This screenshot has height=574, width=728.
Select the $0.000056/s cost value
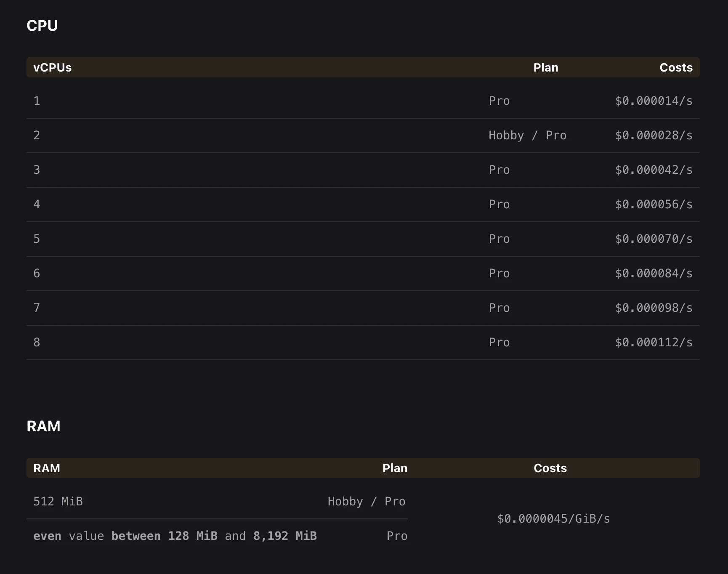click(x=654, y=205)
